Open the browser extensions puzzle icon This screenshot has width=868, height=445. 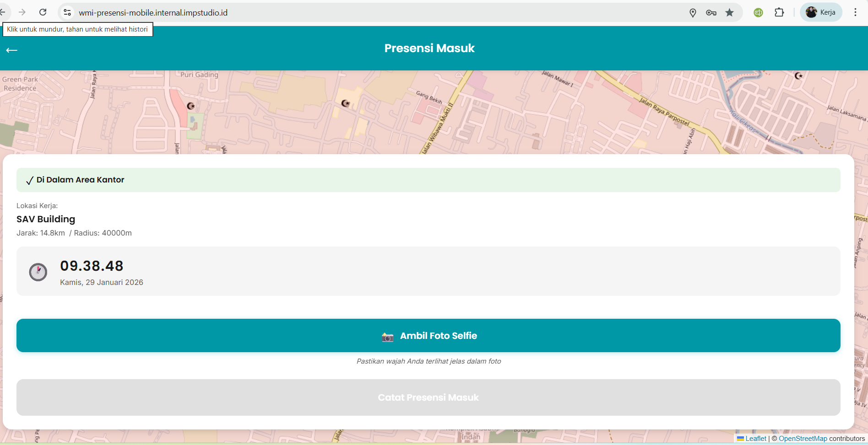coord(779,12)
